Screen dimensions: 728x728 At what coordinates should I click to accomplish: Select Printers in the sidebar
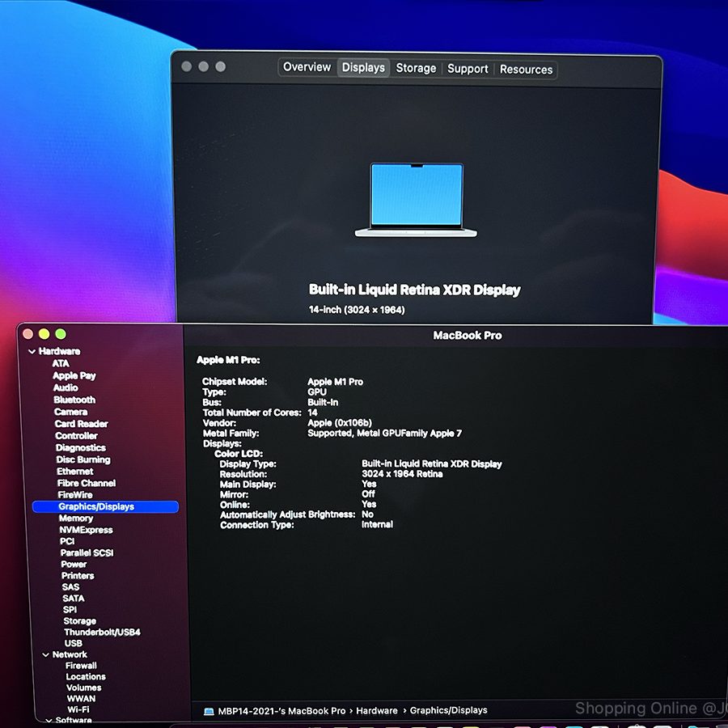pyautogui.click(x=78, y=576)
